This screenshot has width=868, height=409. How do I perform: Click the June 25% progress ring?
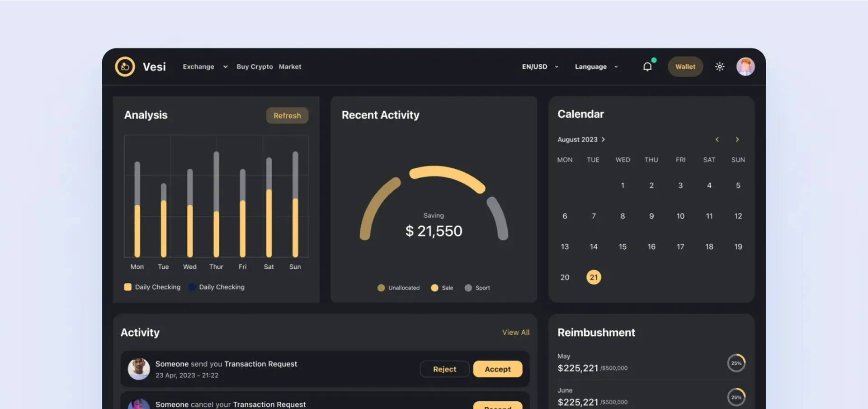(x=736, y=397)
